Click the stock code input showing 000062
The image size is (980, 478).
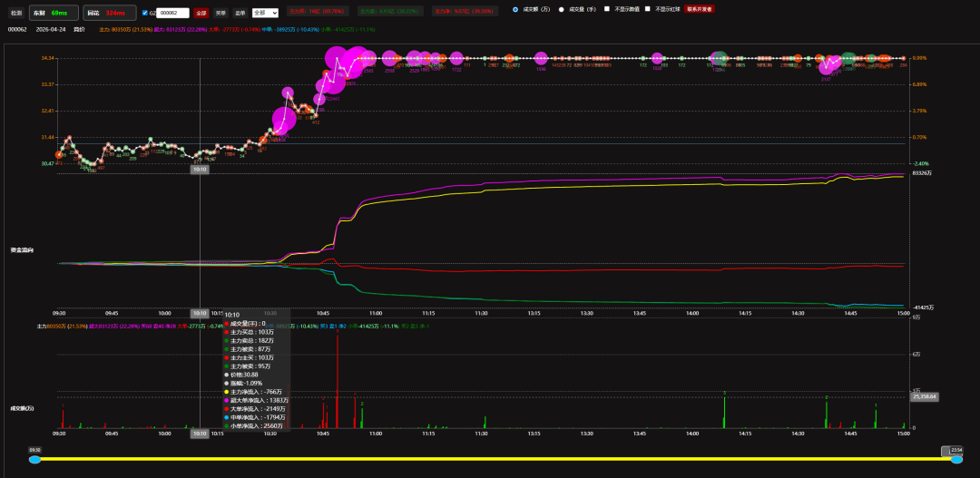point(173,14)
